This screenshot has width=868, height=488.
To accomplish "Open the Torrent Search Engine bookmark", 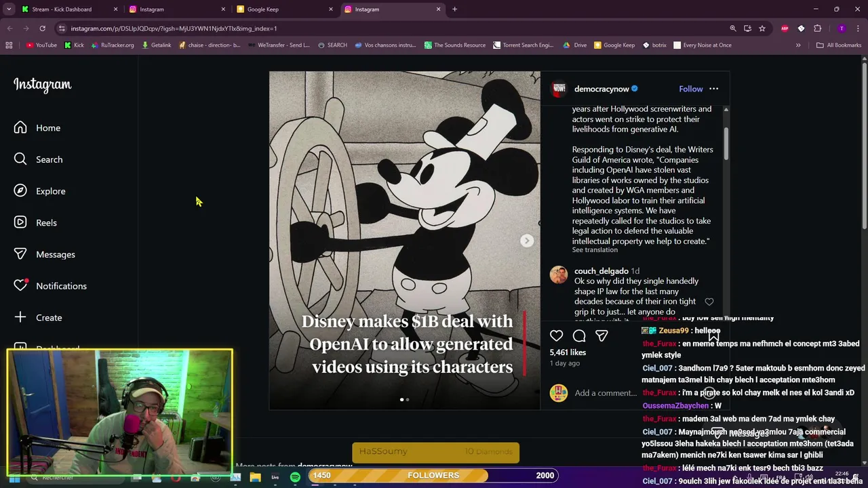I will (523, 45).
